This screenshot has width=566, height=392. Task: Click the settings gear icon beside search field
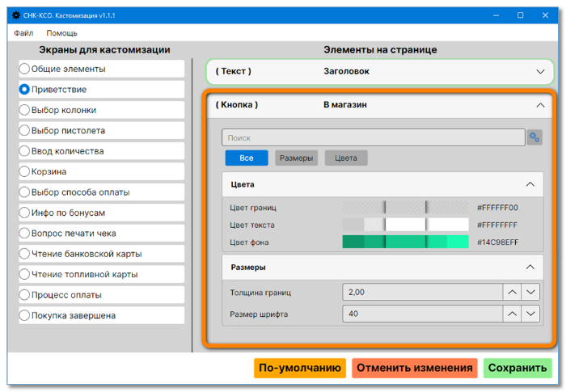(x=534, y=137)
